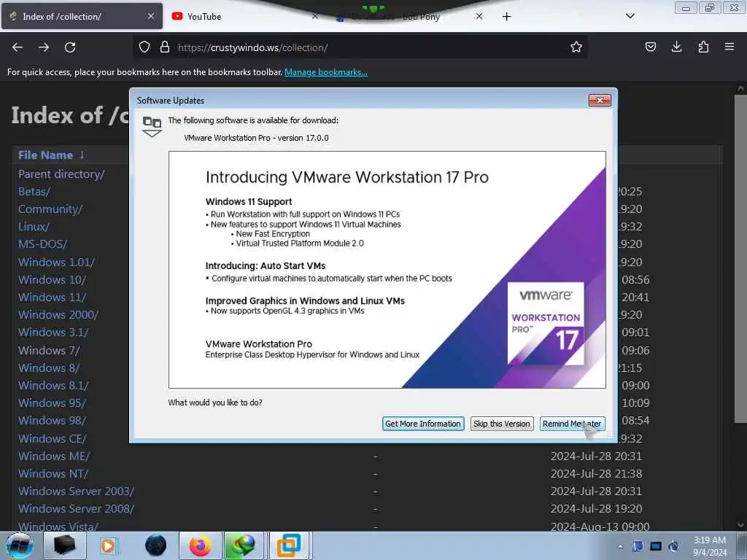Go back with the browser back arrow

pos(18,47)
